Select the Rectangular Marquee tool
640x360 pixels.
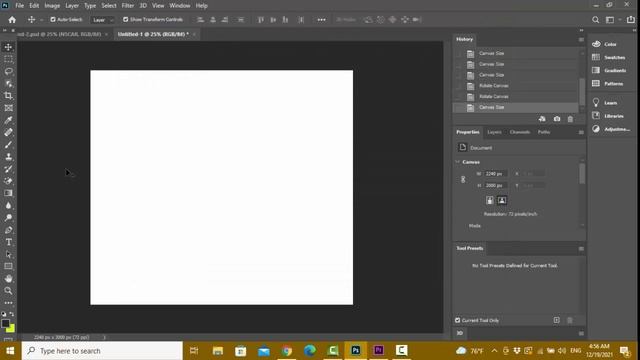(8, 59)
